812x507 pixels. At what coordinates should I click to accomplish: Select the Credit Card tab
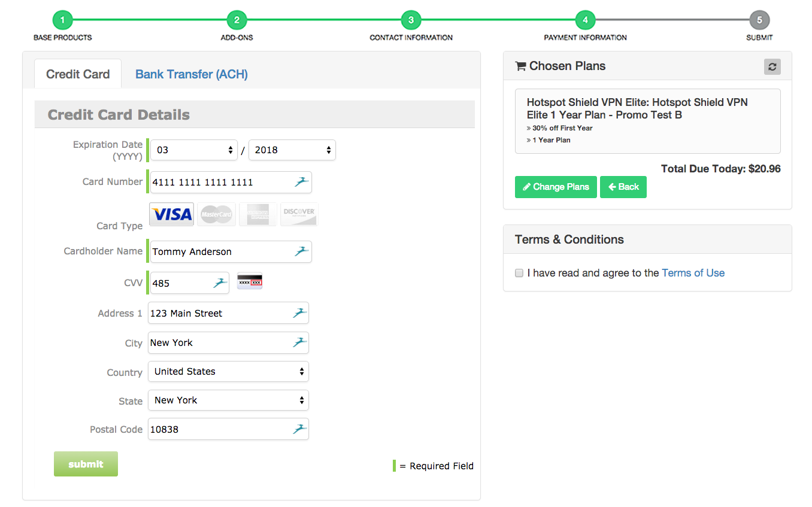(78, 74)
